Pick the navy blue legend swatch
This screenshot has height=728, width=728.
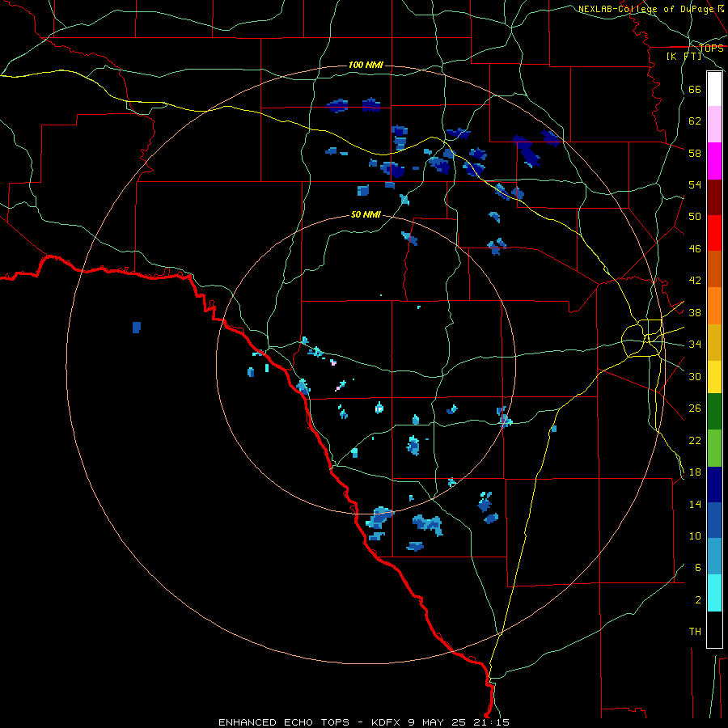(x=714, y=485)
